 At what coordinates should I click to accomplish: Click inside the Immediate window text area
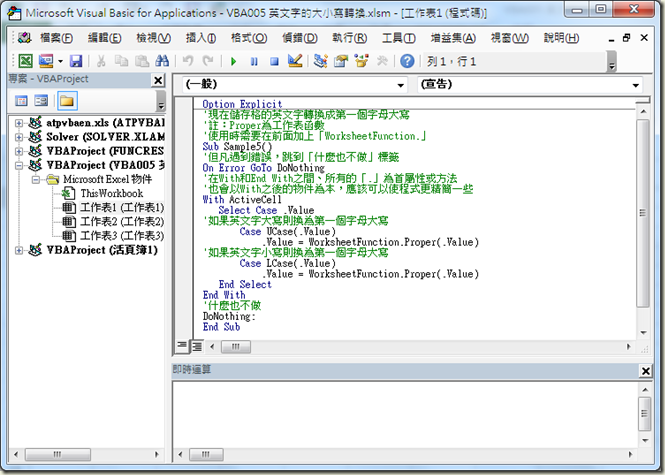pos(405,414)
